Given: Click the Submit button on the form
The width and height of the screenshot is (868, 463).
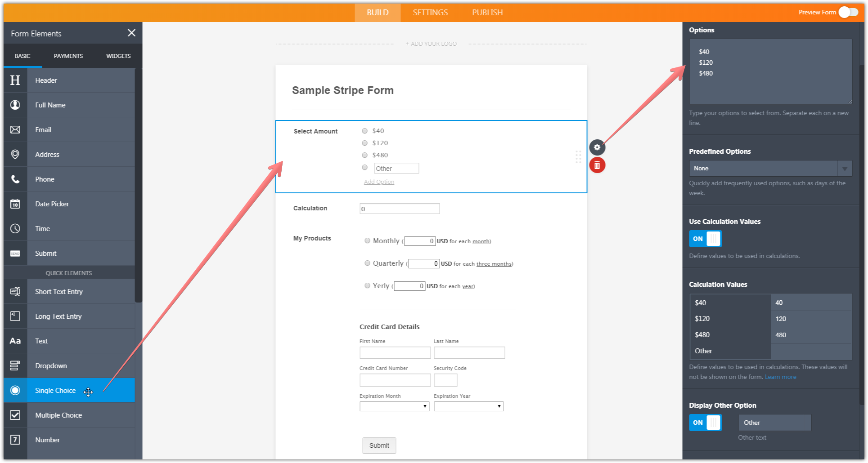Looking at the screenshot, I should (379, 445).
